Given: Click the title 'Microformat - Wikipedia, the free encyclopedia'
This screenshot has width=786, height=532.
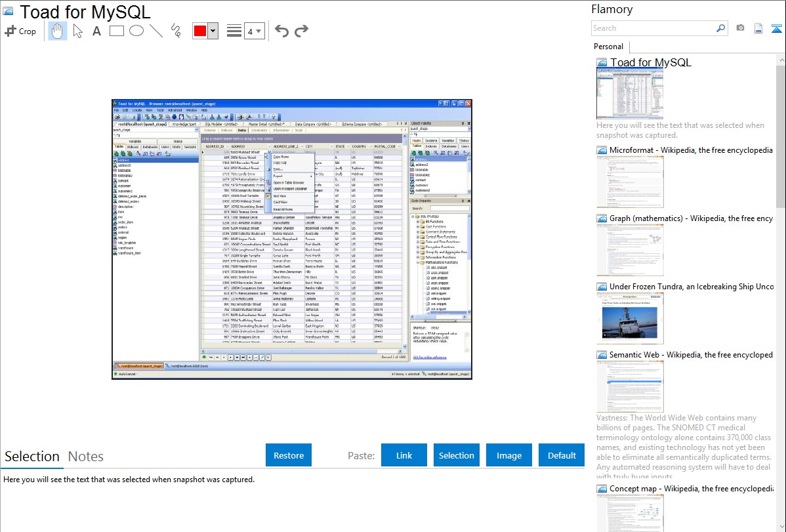Looking at the screenshot, I should pos(691,150).
